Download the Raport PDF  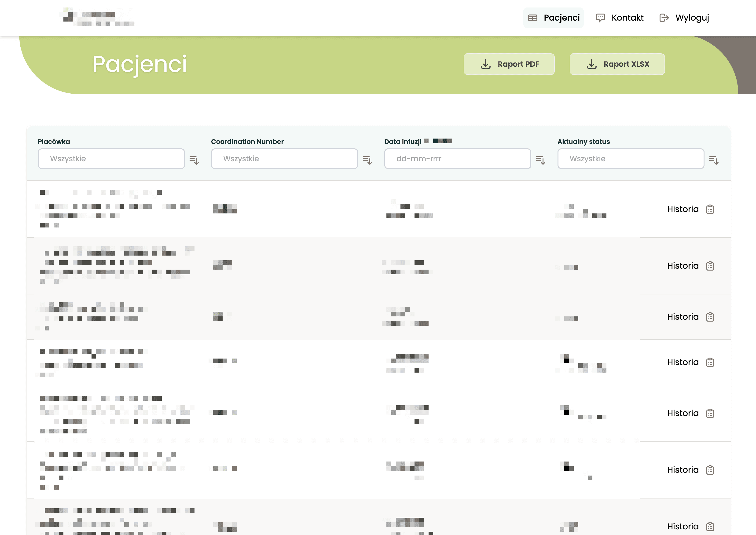pyautogui.click(x=509, y=64)
